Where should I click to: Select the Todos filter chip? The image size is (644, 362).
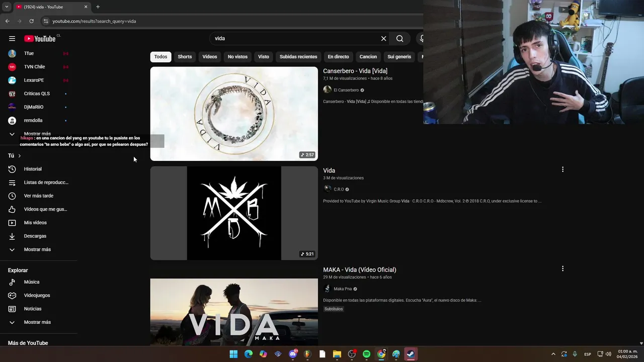coord(160,57)
